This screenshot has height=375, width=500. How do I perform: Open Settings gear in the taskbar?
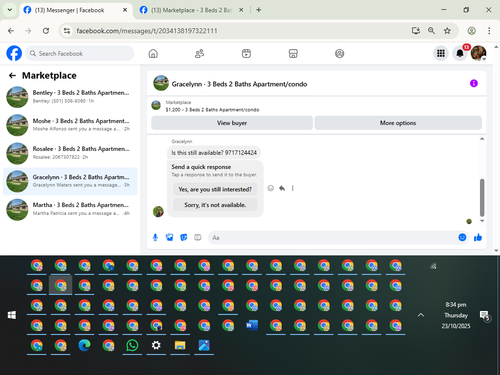coord(156,345)
